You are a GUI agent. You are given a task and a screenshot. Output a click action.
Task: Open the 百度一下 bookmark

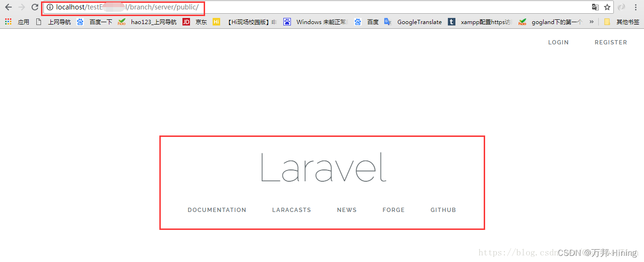coord(94,22)
